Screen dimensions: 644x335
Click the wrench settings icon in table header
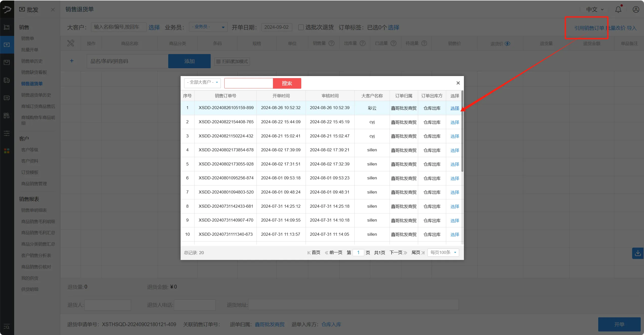(x=71, y=43)
